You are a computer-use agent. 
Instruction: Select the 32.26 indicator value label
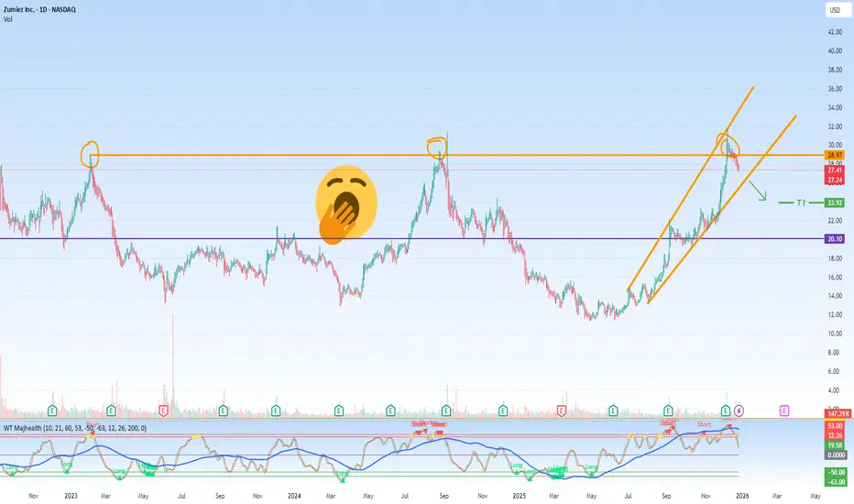[x=836, y=435]
